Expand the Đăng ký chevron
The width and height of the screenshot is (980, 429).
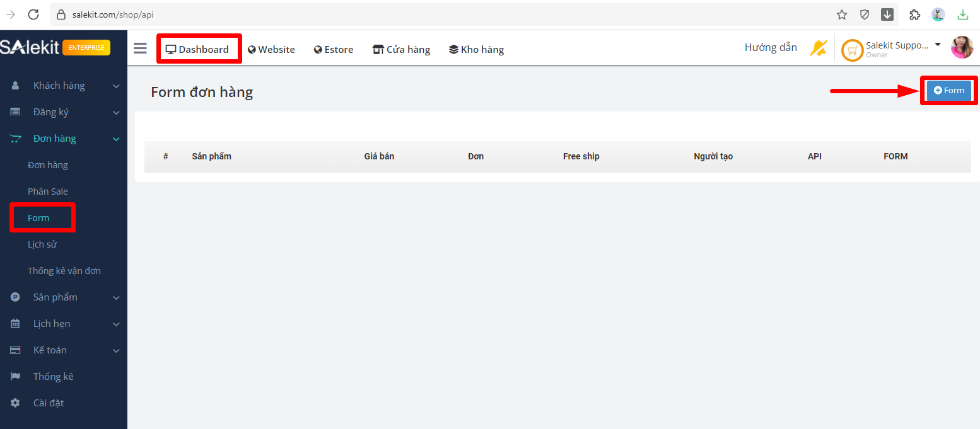click(x=116, y=113)
